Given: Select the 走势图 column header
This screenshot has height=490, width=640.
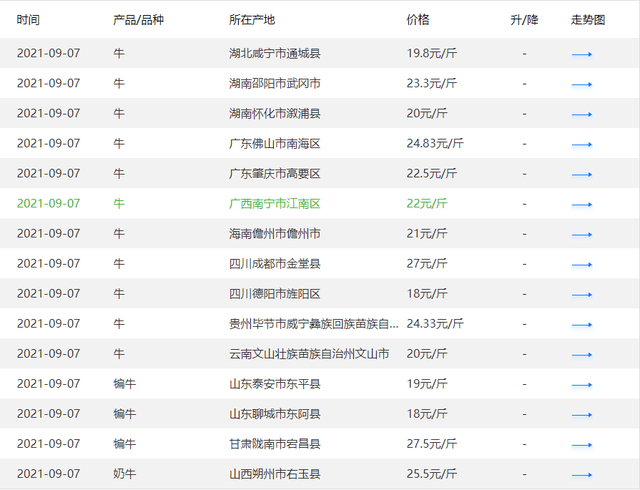Looking at the screenshot, I should [588, 20].
